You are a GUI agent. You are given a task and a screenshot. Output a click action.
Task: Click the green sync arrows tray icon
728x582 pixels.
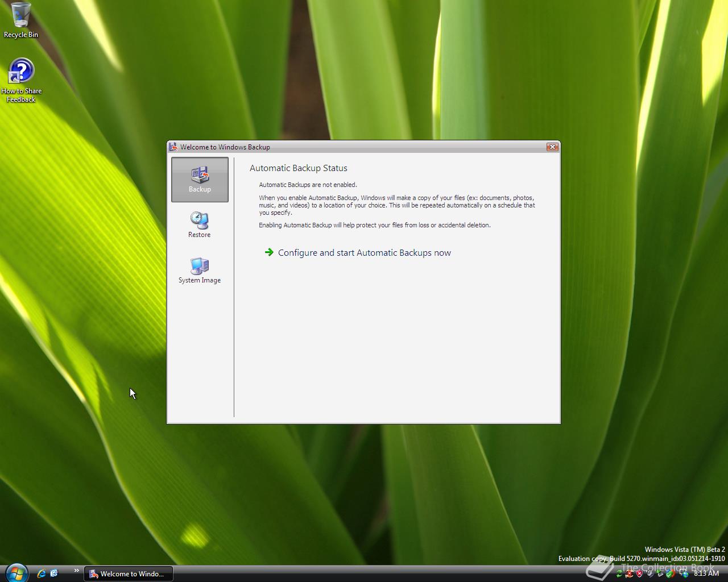coord(619,573)
